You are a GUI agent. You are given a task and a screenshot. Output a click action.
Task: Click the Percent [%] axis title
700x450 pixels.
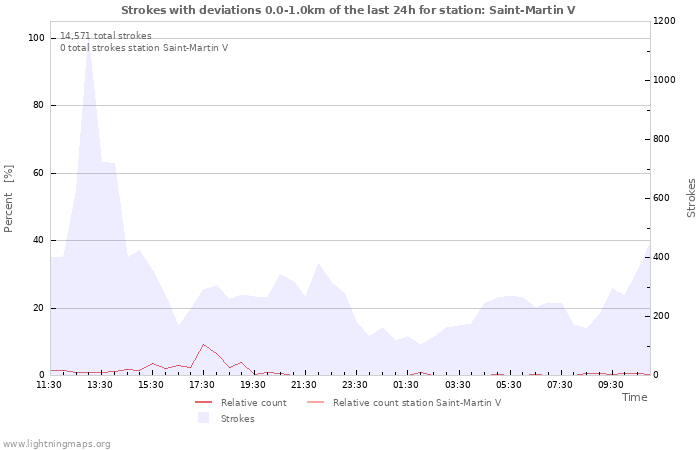pos(8,199)
